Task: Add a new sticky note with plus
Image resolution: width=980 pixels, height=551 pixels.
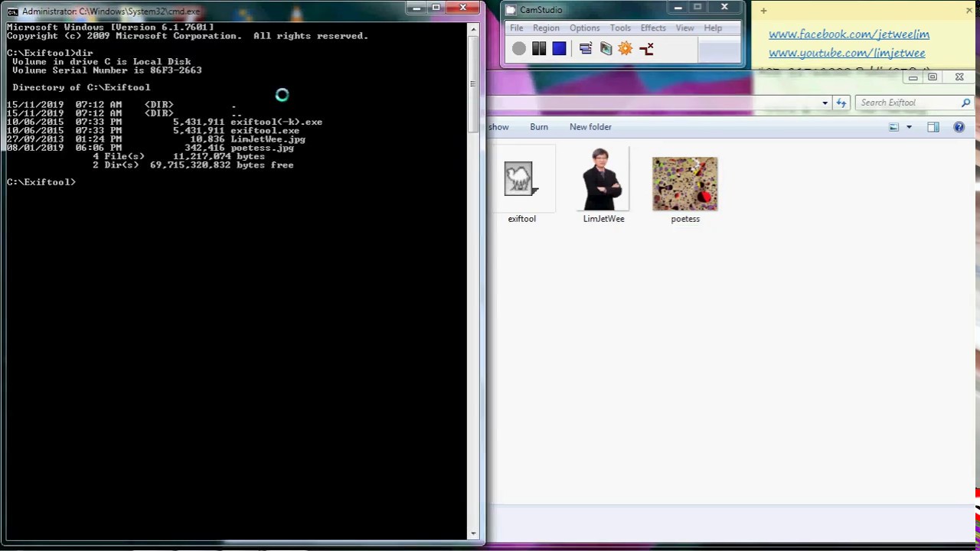Action: point(763,11)
